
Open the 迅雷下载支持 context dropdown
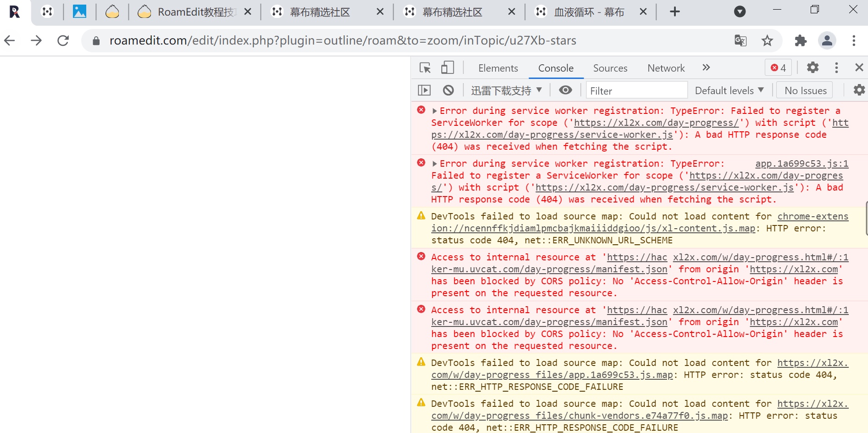click(x=506, y=90)
